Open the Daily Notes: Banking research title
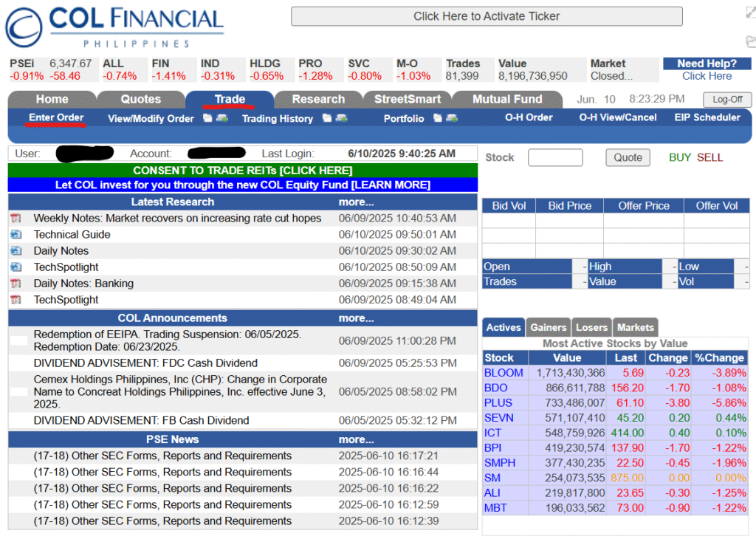Viewport: 756px width, 539px height. [83, 284]
